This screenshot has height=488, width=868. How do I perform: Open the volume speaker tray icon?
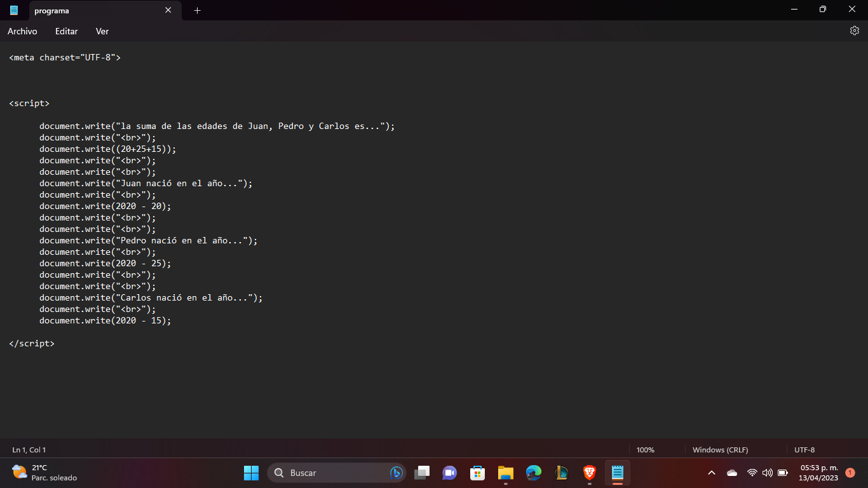pyautogui.click(x=767, y=473)
